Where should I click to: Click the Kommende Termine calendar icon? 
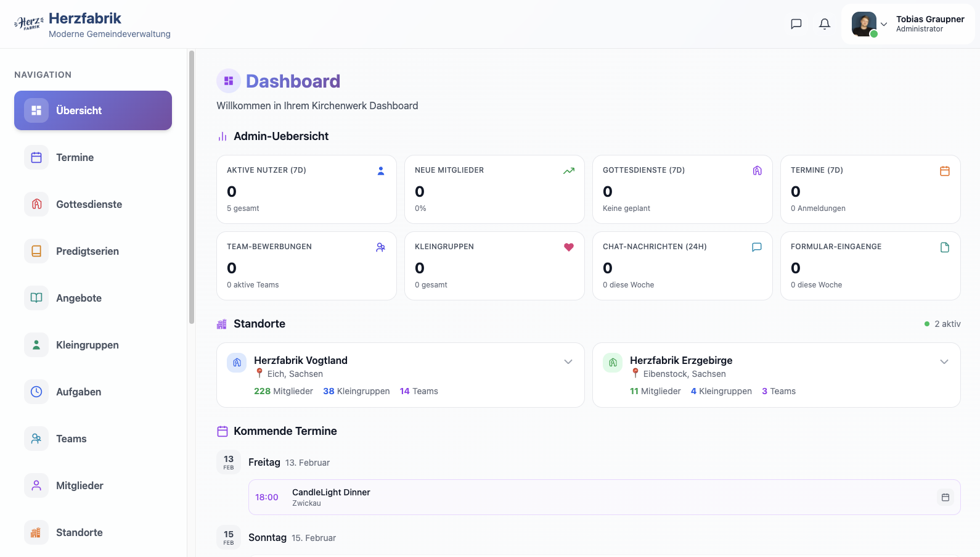click(x=223, y=431)
